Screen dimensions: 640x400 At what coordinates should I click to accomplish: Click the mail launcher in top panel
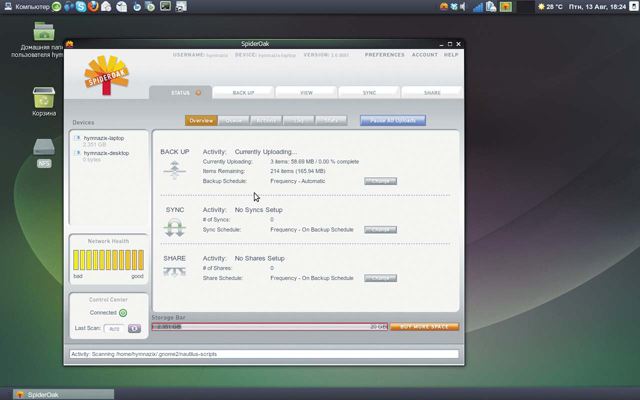tap(106, 7)
